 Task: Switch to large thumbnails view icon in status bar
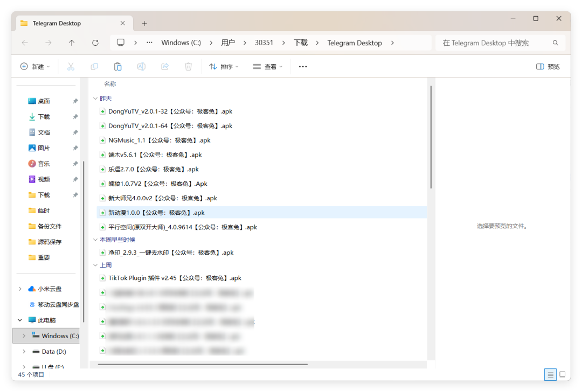[563, 375]
